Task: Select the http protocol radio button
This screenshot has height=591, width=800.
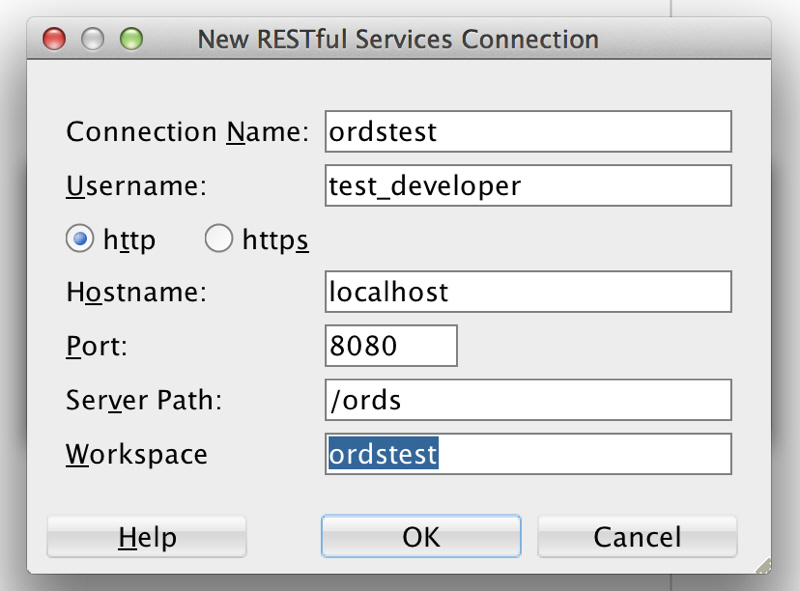Action: (80, 240)
